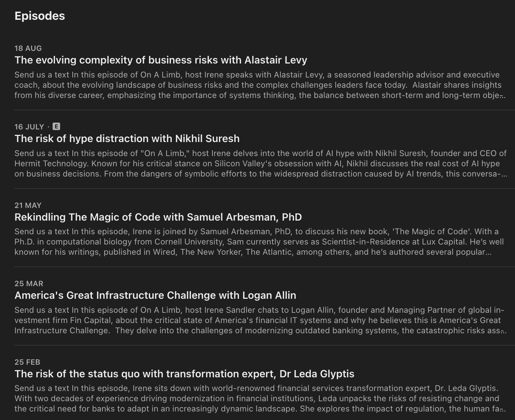Expand ellipsis on Leda Glyptis episode description
The height and width of the screenshot is (420, 515).
click(502, 409)
